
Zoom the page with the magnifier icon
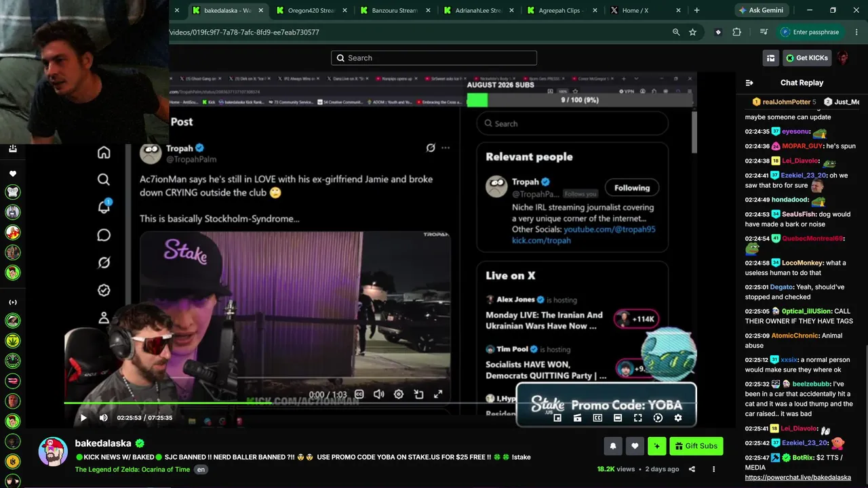(x=676, y=32)
